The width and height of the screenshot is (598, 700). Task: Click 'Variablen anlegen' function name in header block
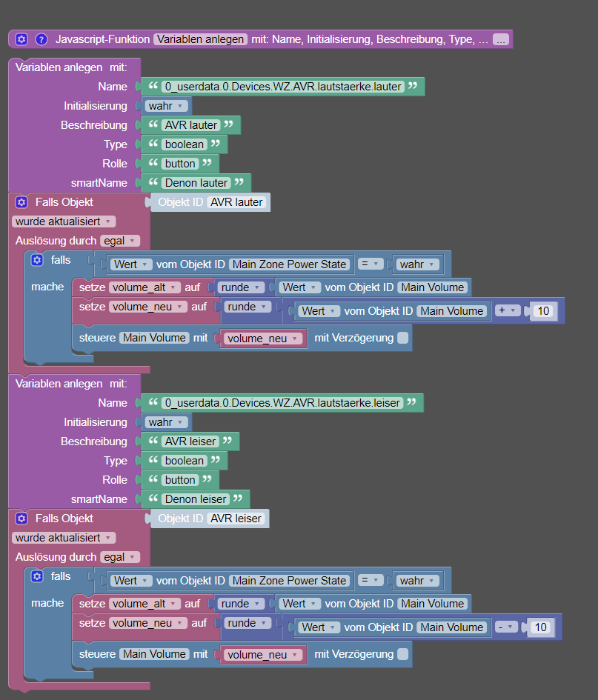click(x=201, y=39)
